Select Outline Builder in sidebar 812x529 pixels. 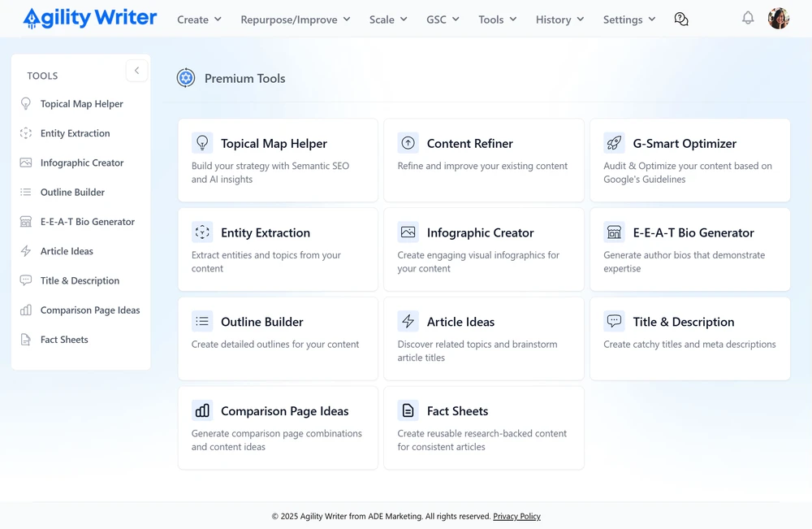click(x=72, y=193)
